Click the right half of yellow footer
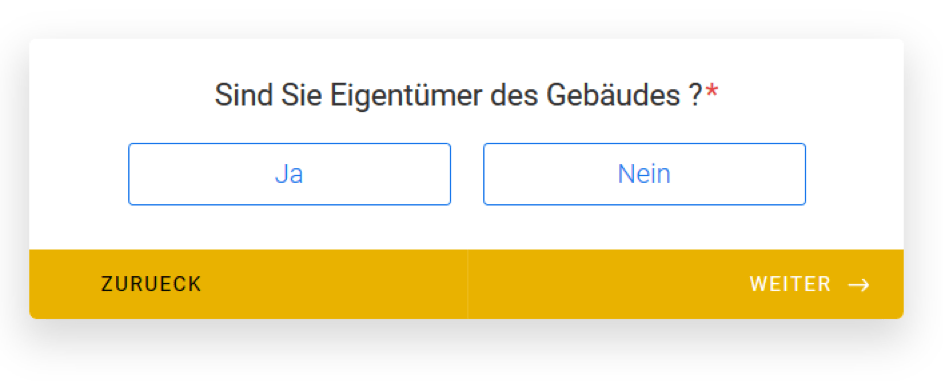This screenshot has height=381, width=943. 686,284
